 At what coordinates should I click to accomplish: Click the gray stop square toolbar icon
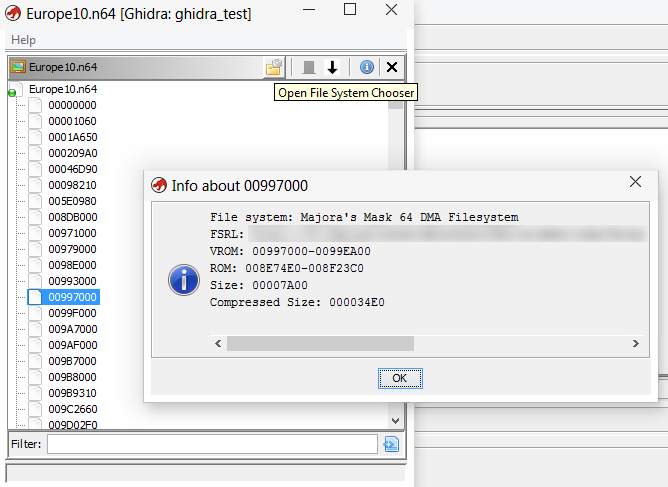tap(308, 67)
